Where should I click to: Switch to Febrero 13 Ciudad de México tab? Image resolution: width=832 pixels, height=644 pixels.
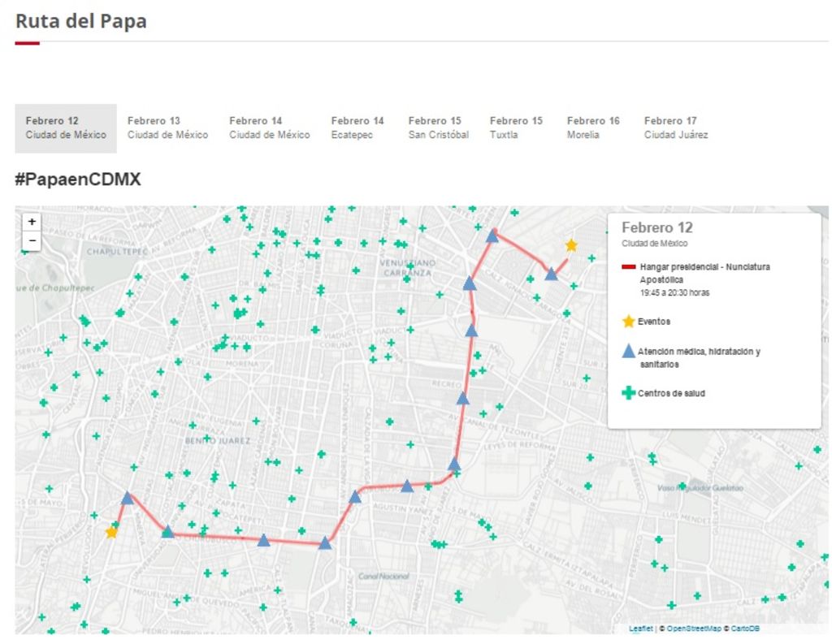tap(167, 128)
